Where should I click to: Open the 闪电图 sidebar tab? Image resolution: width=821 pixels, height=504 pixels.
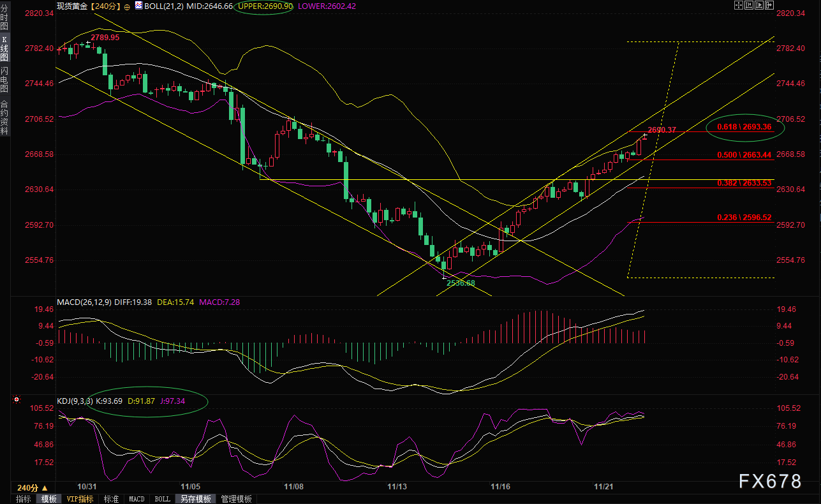point(4,79)
